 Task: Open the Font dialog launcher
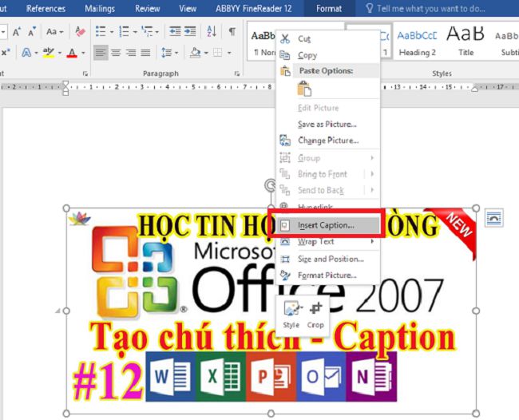point(85,73)
